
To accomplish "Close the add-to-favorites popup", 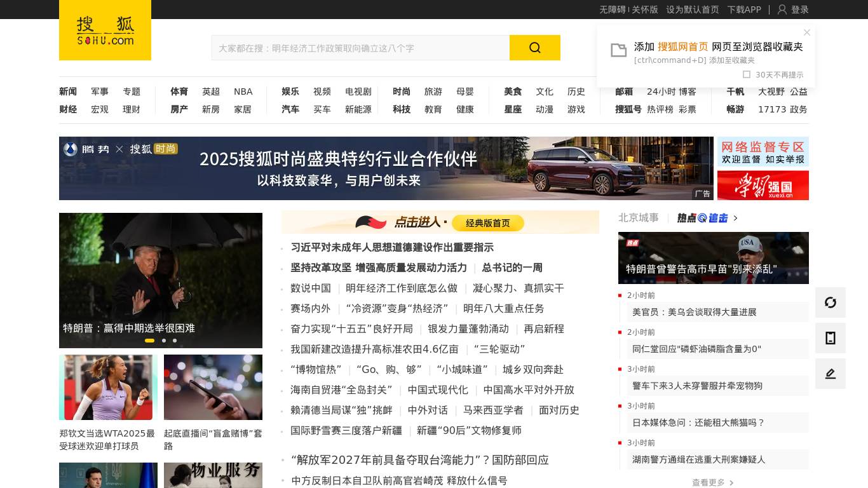I will tap(807, 32).
